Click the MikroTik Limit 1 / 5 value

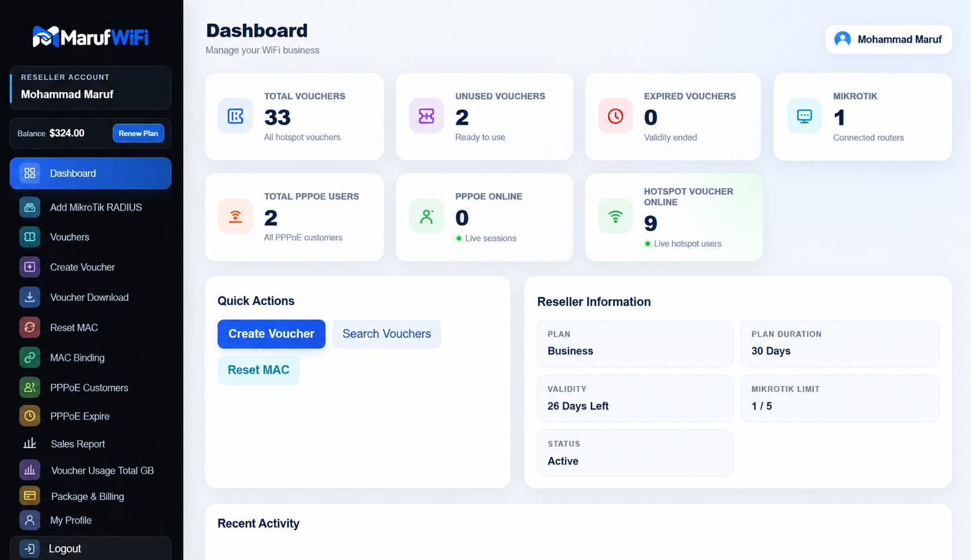click(762, 406)
